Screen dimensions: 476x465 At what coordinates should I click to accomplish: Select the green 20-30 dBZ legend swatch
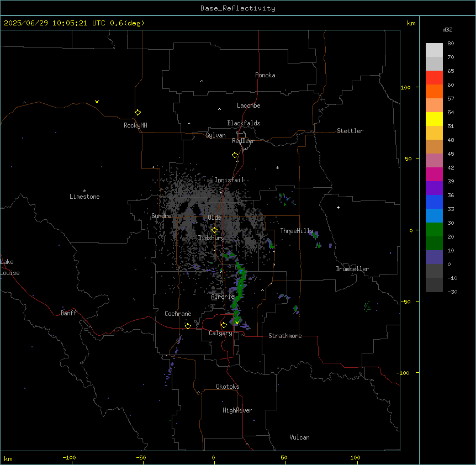pyautogui.click(x=434, y=230)
